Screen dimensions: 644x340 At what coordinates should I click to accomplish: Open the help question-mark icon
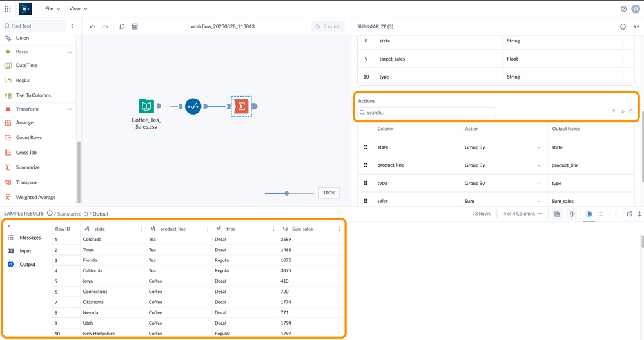click(x=623, y=8)
